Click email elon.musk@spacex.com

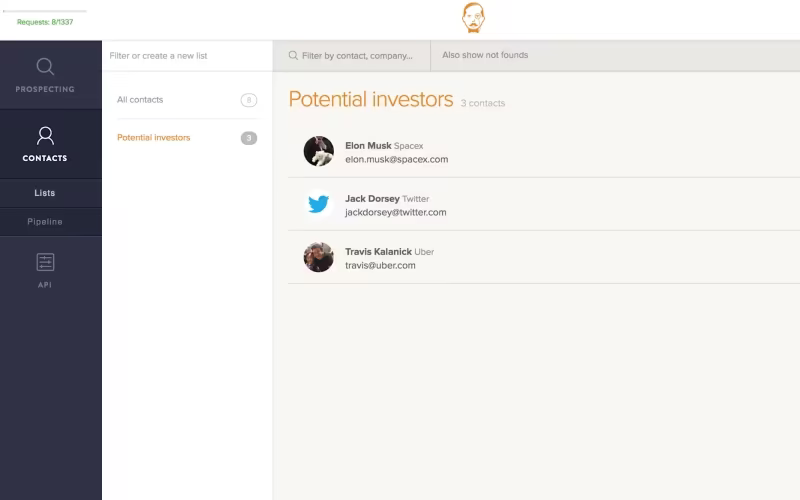click(396, 159)
